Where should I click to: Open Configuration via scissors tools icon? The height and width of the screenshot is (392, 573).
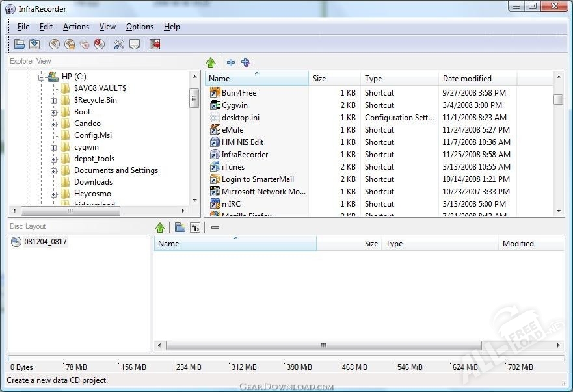(119, 44)
